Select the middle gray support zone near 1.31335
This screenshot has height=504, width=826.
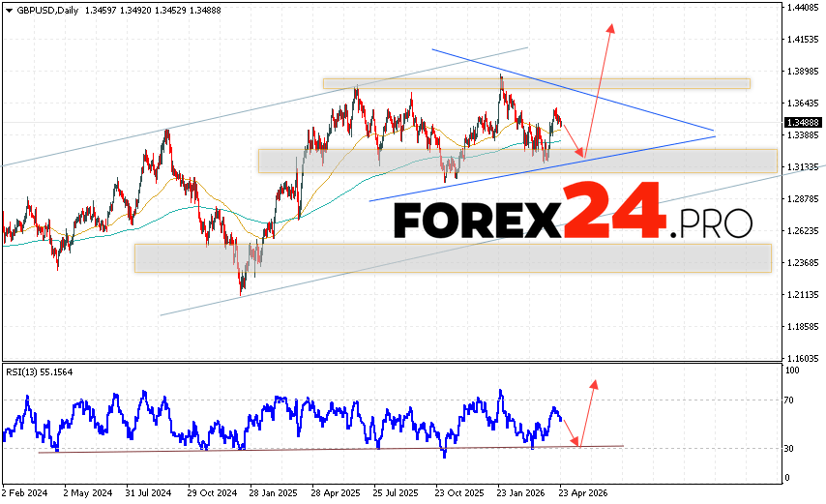[x=517, y=161]
